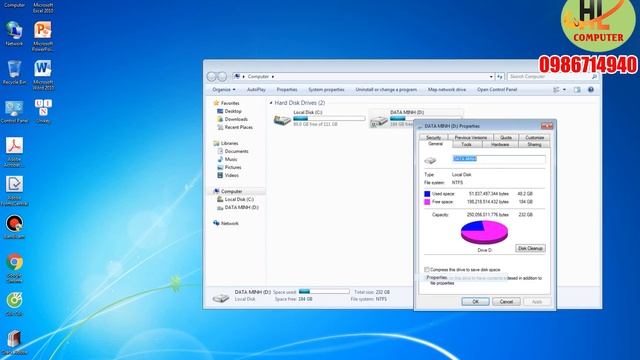Viewport: 640px width, 360px height.
Task: Select Recent Places under Favorites
Action: pos(235,127)
